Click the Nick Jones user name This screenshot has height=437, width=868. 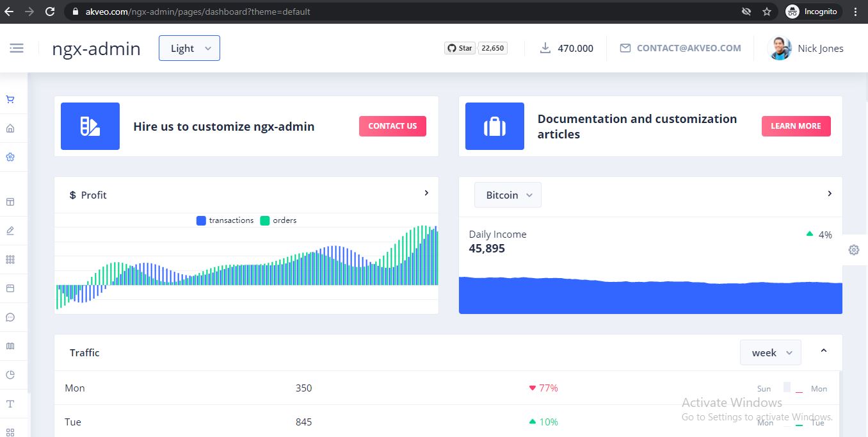point(821,48)
